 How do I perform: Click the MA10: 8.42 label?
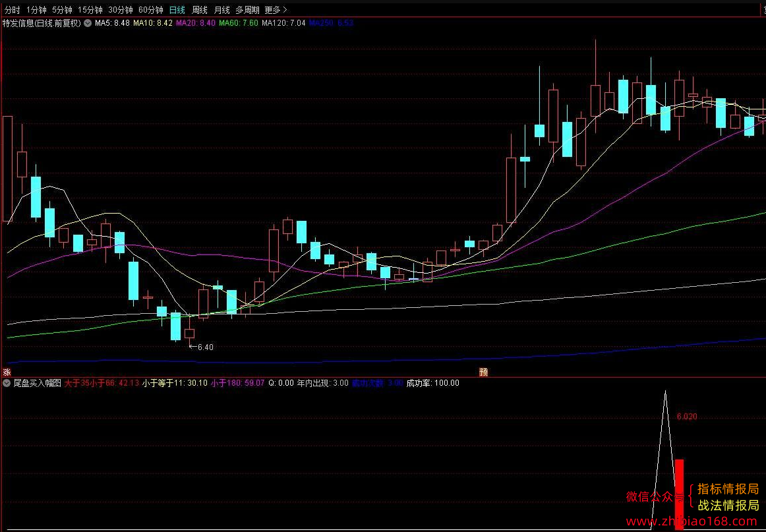(153, 23)
